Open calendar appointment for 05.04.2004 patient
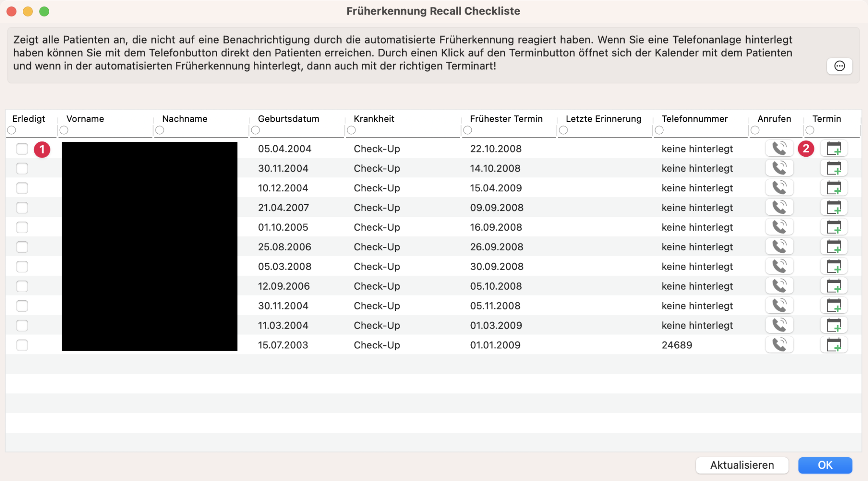The image size is (868, 481). (834, 149)
